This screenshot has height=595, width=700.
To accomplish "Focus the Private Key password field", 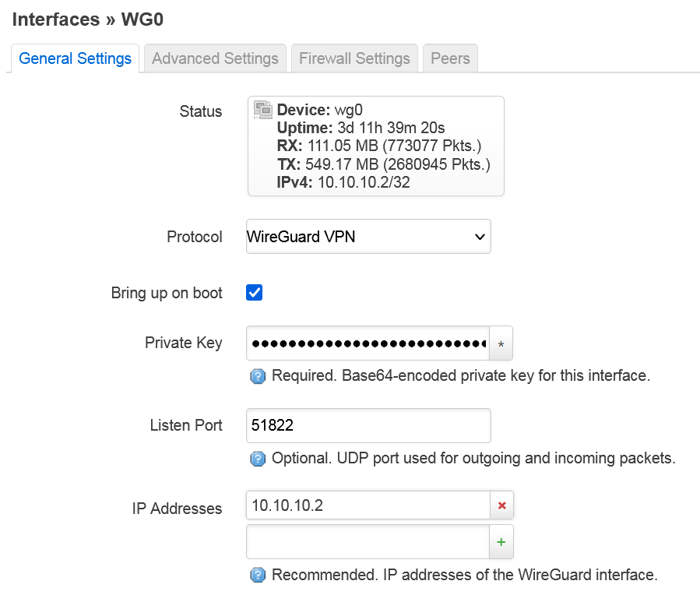I will [x=368, y=343].
